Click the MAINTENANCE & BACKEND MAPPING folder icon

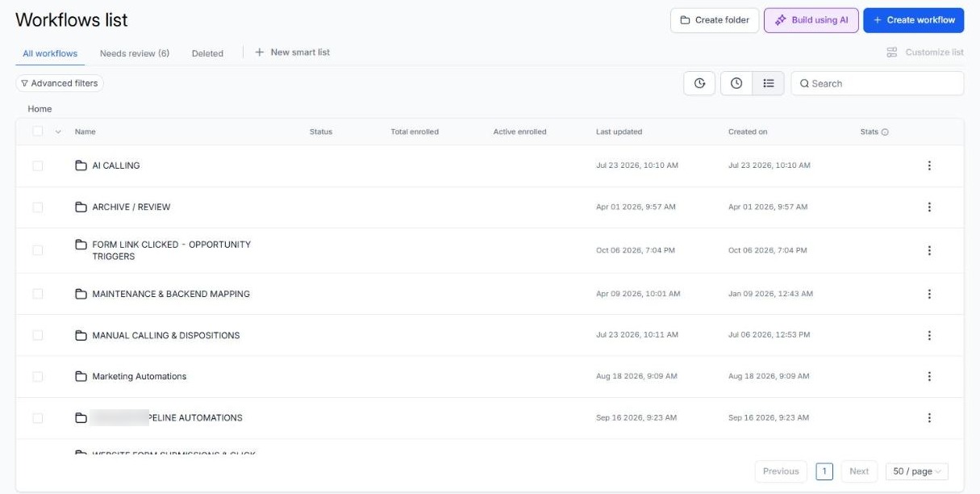tap(81, 294)
